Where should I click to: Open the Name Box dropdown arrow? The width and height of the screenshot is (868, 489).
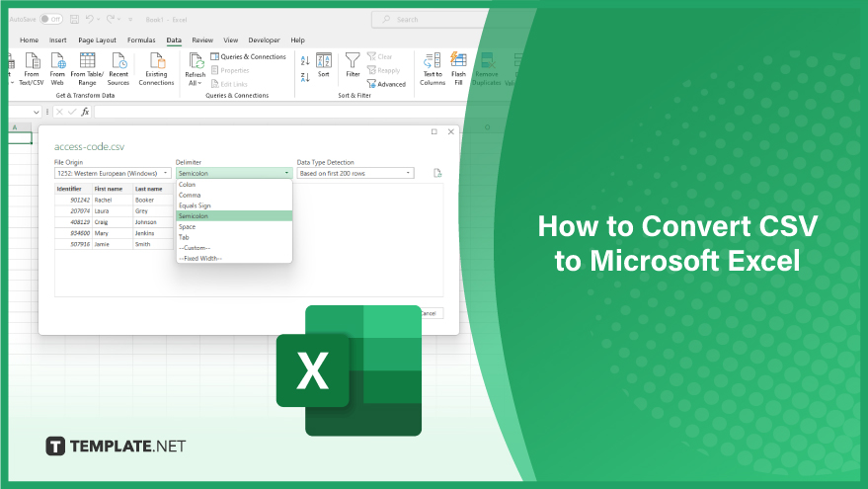click(37, 112)
